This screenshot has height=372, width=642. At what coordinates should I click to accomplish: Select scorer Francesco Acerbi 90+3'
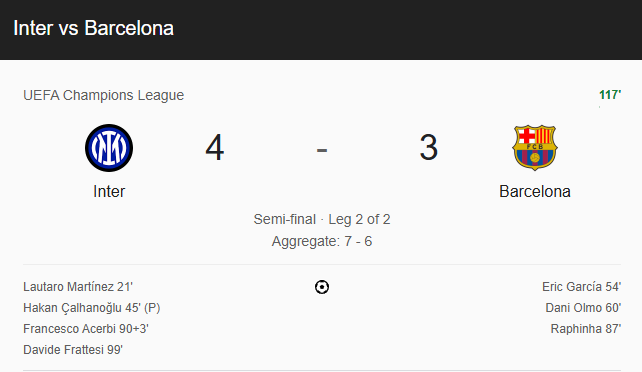tap(86, 329)
